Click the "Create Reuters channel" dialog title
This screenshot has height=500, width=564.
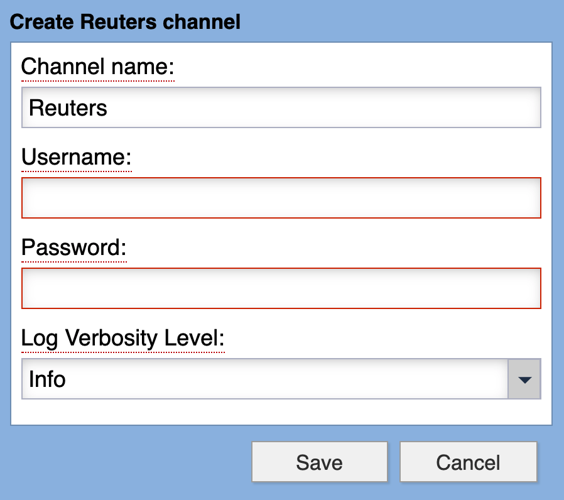125,22
